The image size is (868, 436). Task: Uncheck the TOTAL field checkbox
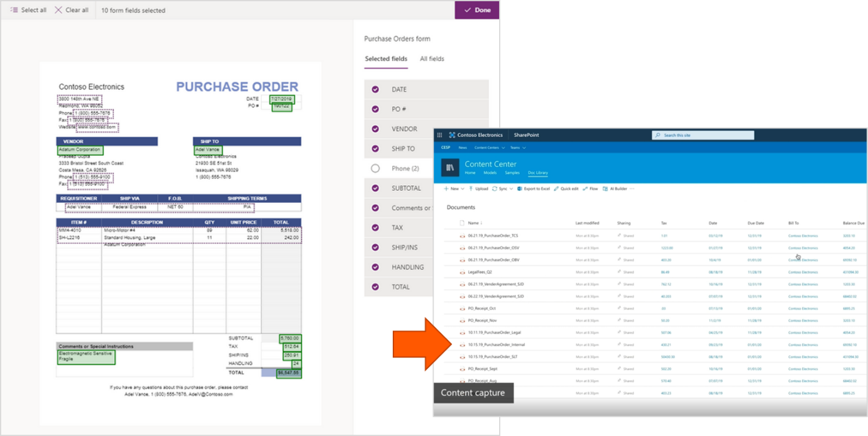(375, 286)
